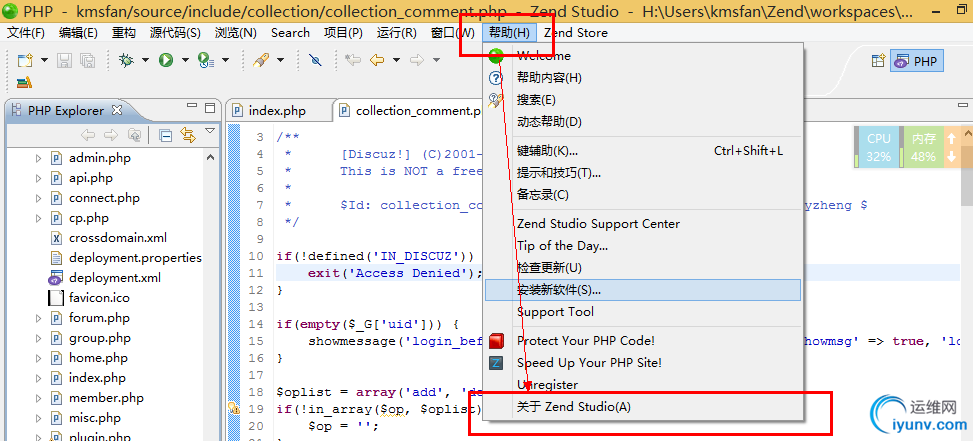
Task: Click the down arrow on monitor widget
Action: point(951,157)
